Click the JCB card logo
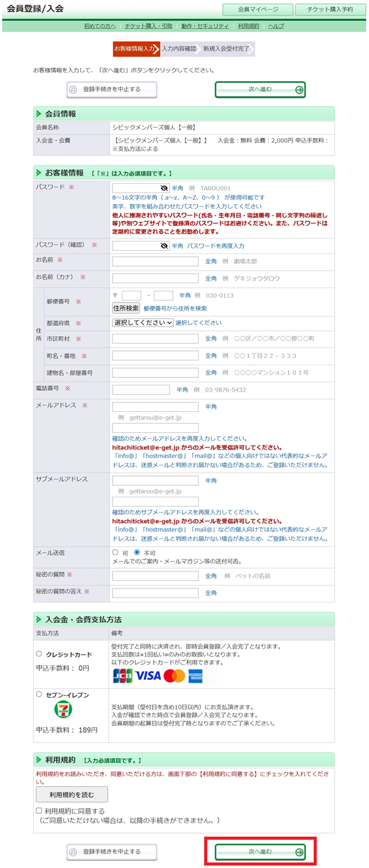Image resolution: width=369 pixels, height=868 pixels. pos(123,676)
